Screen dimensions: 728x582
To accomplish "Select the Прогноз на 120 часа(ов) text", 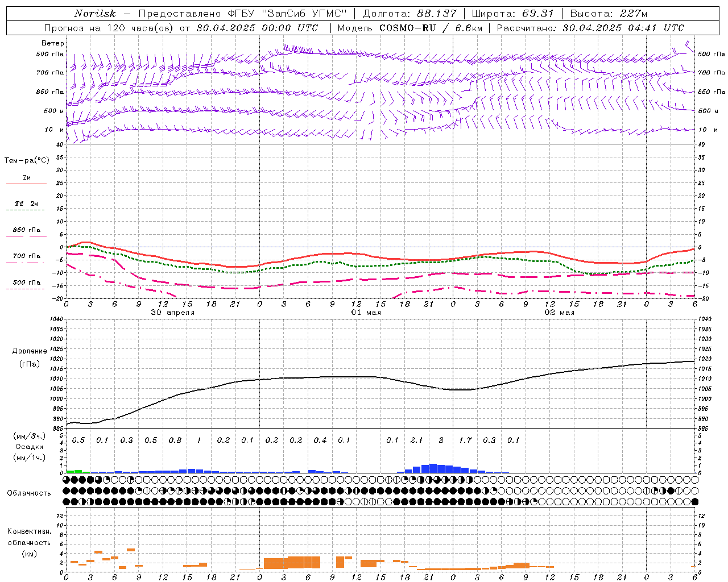I will (x=110, y=28).
